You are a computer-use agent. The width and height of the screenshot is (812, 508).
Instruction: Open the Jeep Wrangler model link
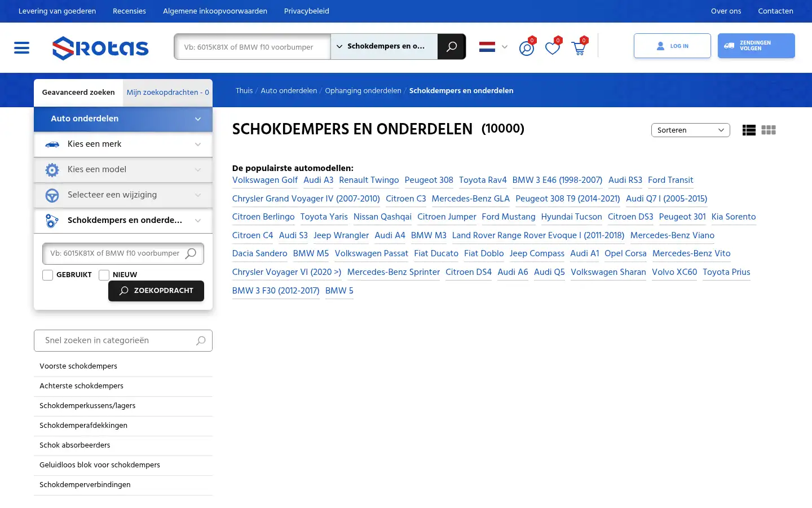coord(341,236)
